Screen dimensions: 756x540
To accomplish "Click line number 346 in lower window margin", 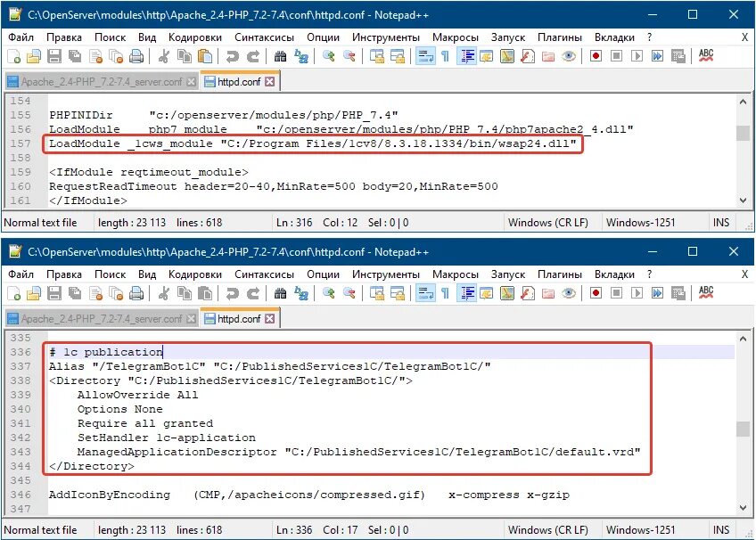I will 21,495.
